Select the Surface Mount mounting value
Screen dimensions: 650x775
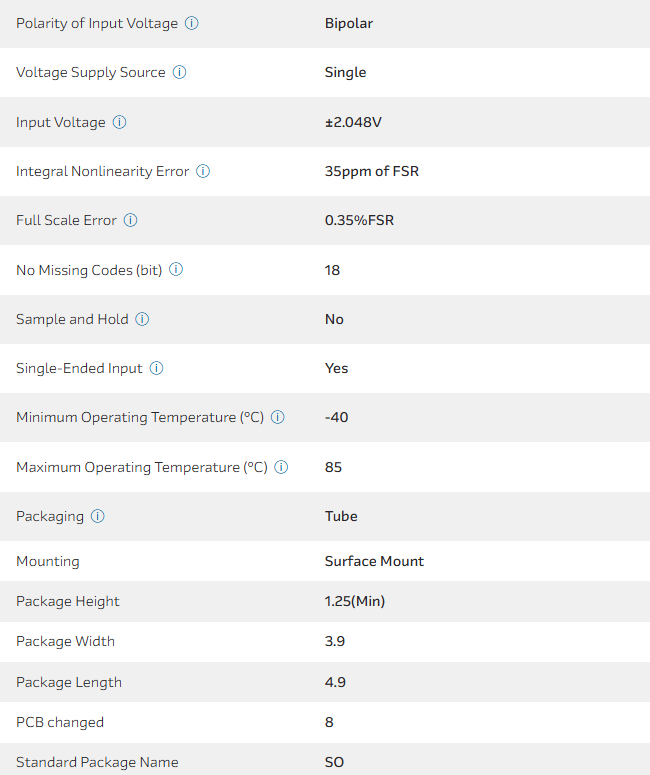(x=374, y=561)
